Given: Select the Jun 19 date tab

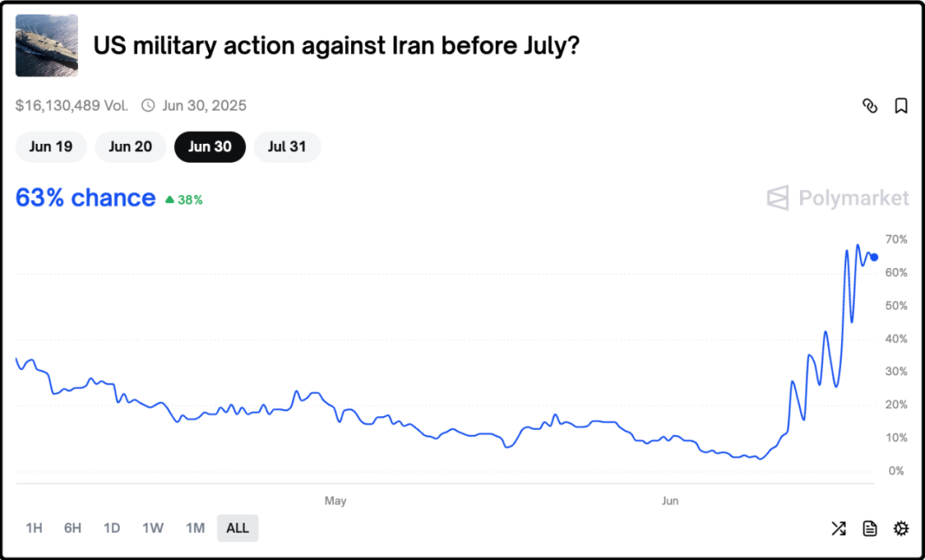Looking at the screenshot, I should [51, 146].
